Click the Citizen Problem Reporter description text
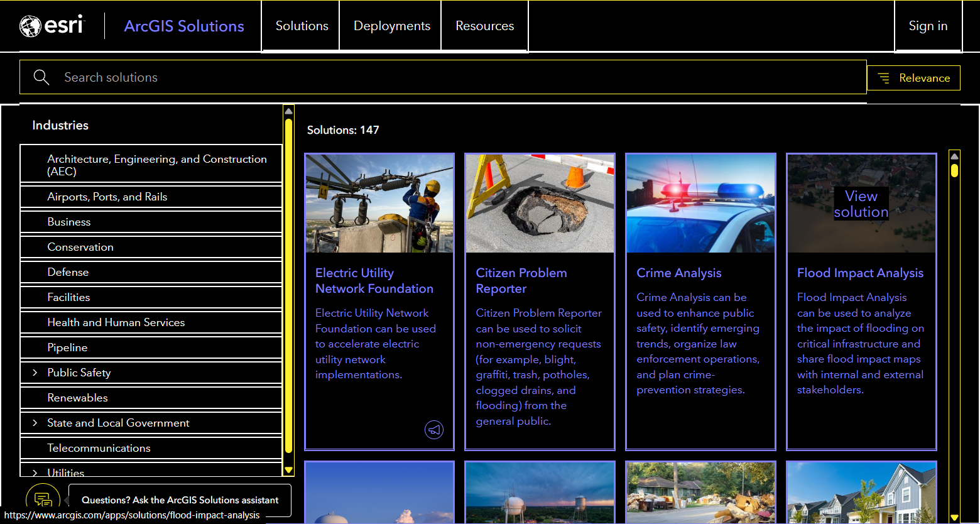 (538, 367)
